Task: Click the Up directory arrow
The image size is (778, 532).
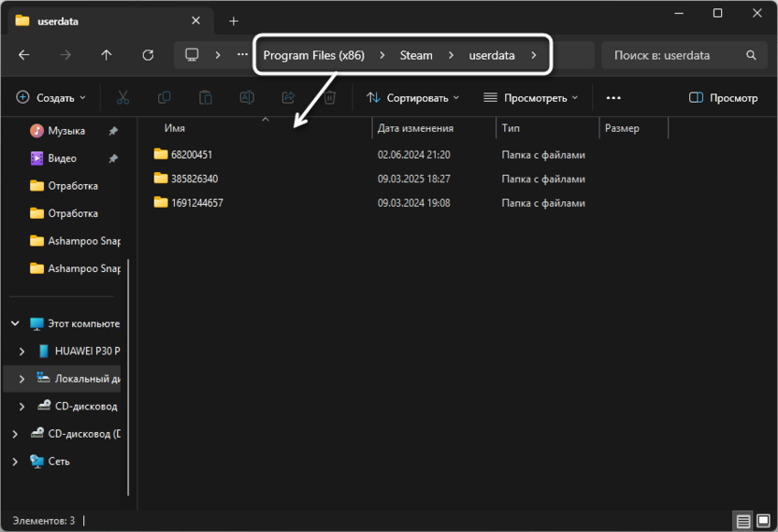Action: tap(107, 55)
